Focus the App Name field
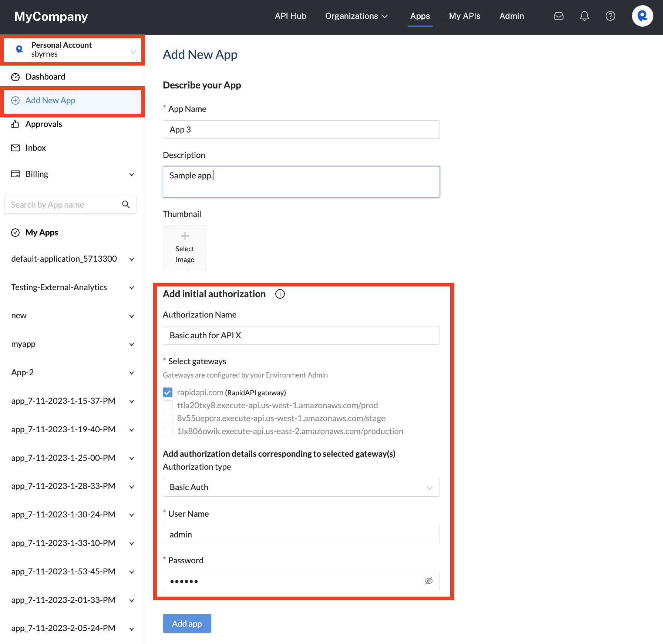663x644 pixels. coord(301,130)
